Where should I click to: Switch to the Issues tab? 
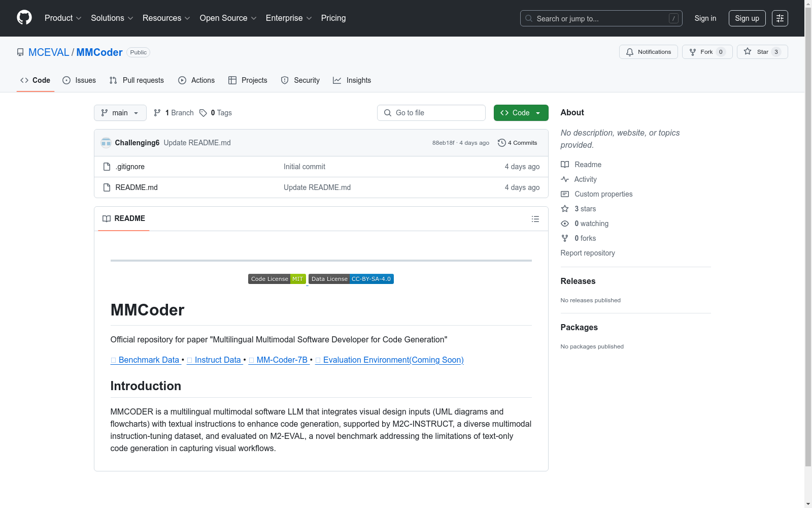79,80
